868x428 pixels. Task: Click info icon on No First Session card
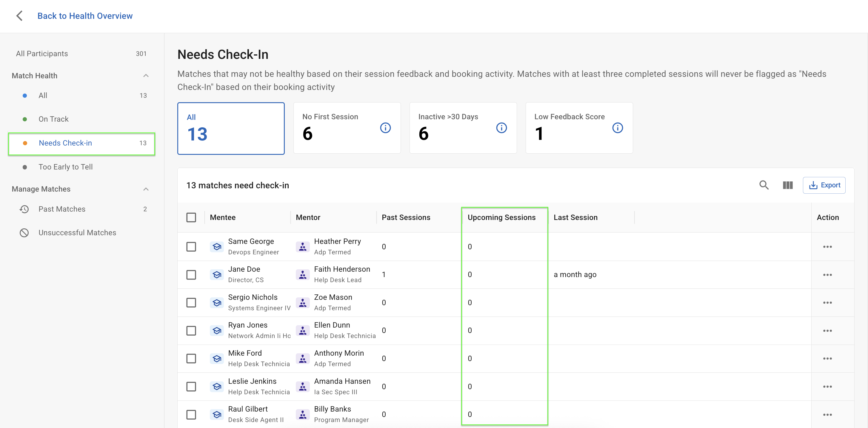(x=385, y=128)
